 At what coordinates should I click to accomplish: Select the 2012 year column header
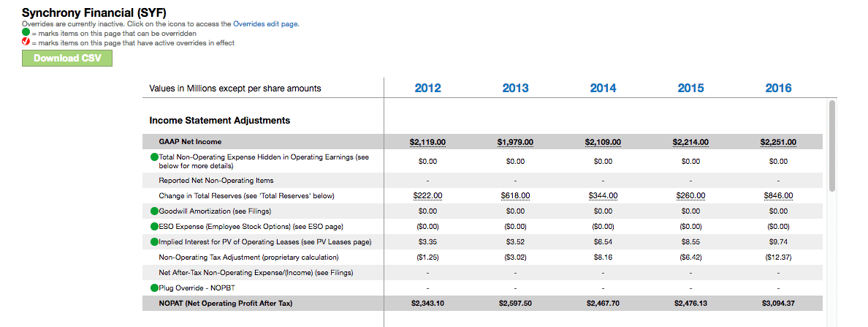[x=428, y=88]
